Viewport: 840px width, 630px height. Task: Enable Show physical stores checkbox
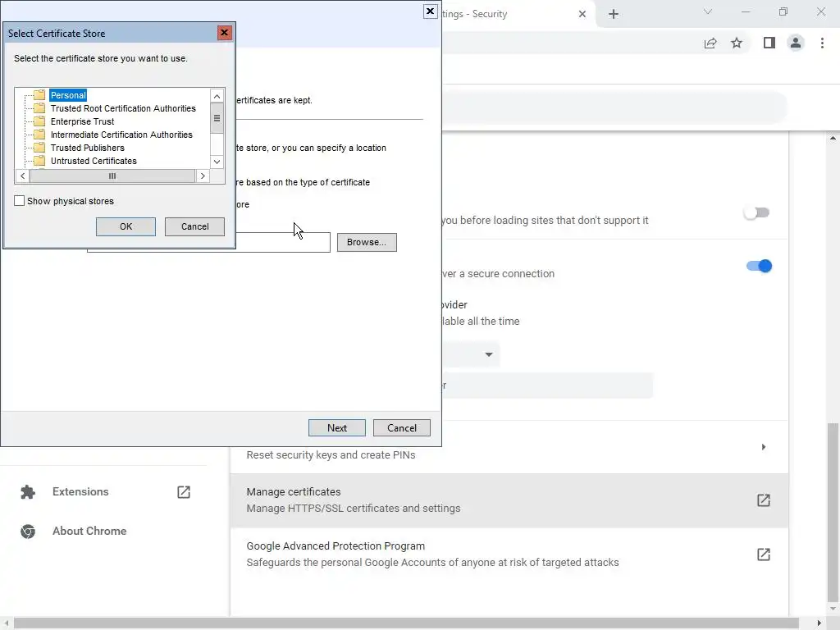(20, 201)
